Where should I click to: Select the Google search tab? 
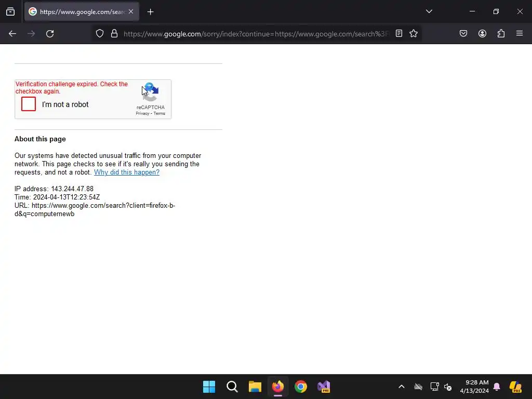82,12
